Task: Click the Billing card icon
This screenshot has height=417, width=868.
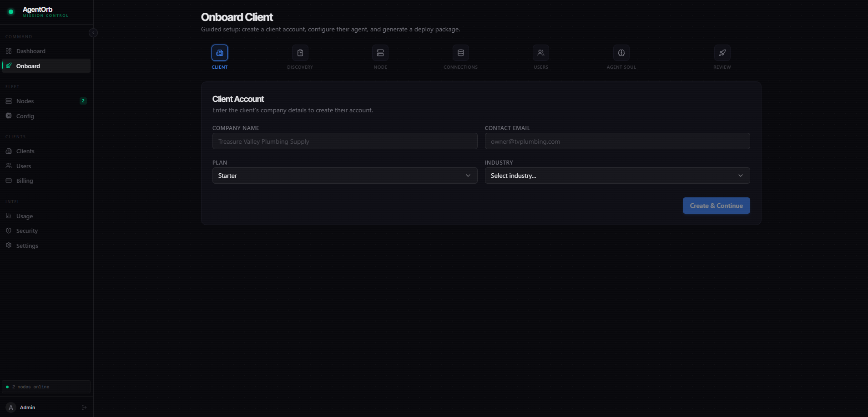Action: [9, 181]
